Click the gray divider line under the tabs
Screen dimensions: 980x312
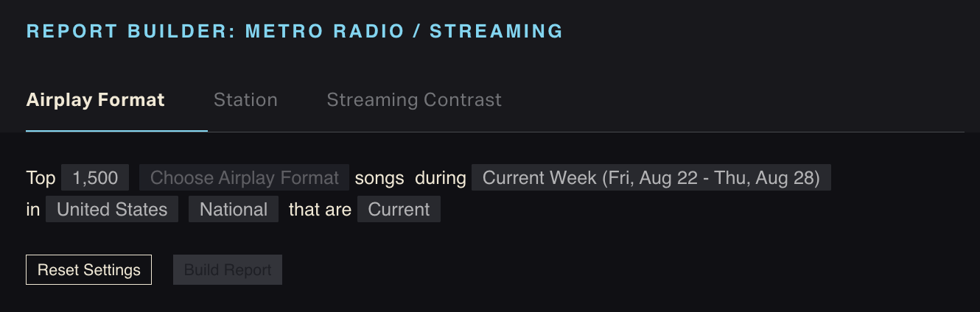[x=589, y=132]
